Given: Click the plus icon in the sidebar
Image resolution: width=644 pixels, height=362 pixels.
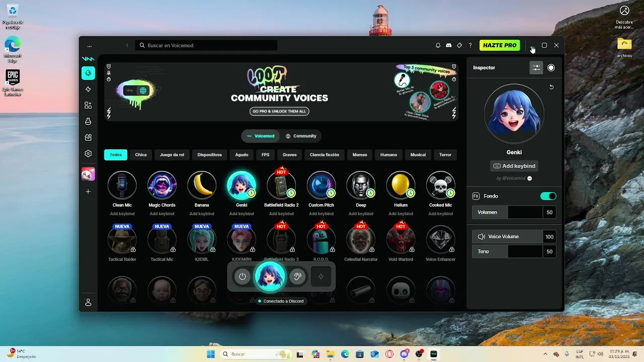Looking at the screenshot, I should click(x=88, y=192).
